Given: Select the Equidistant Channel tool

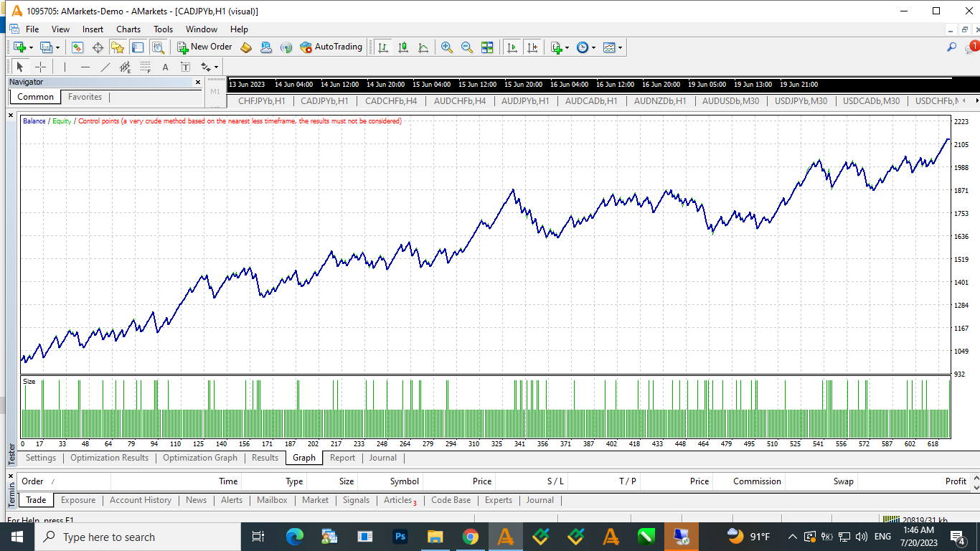Looking at the screenshot, I should click(x=126, y=67).
